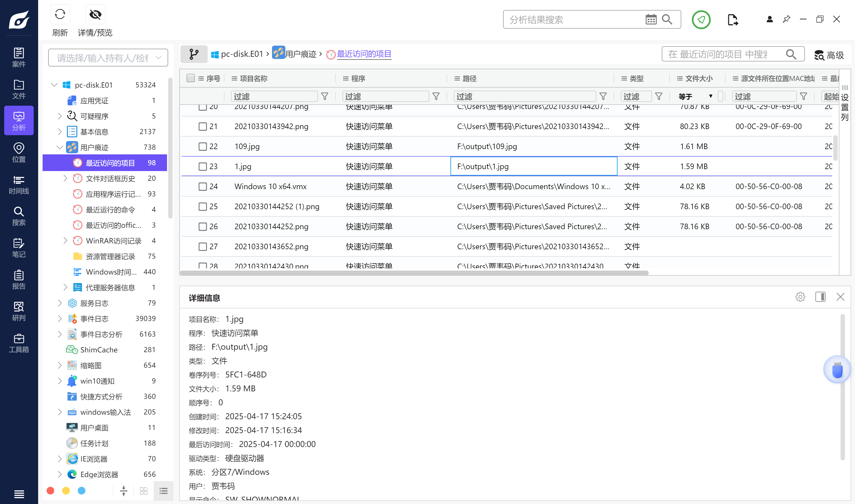
Task: Check the box for row 25
Action: tap(203, 206)
